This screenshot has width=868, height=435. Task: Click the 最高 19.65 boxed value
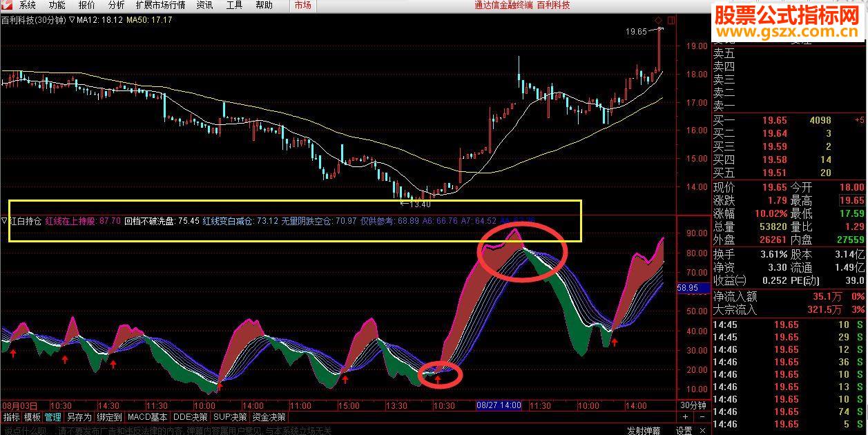[851, 200]
